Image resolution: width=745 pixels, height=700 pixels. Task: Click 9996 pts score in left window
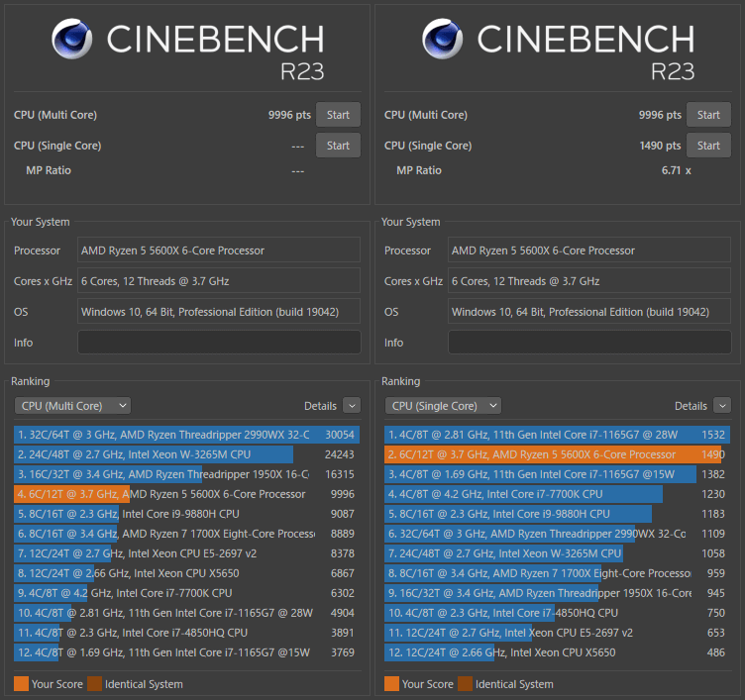[x=289, y=115]
